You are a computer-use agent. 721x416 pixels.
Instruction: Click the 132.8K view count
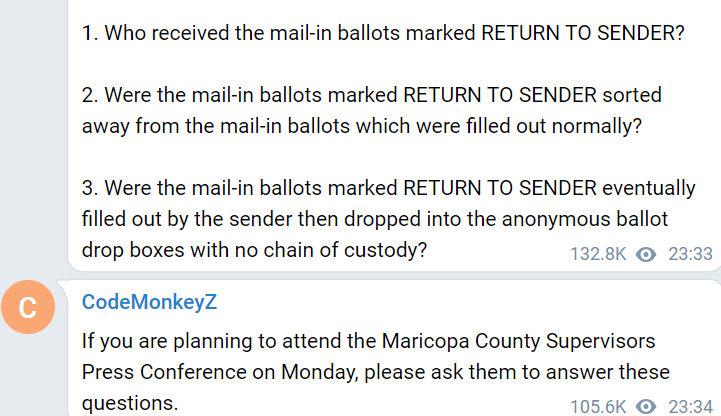(598, 254)
